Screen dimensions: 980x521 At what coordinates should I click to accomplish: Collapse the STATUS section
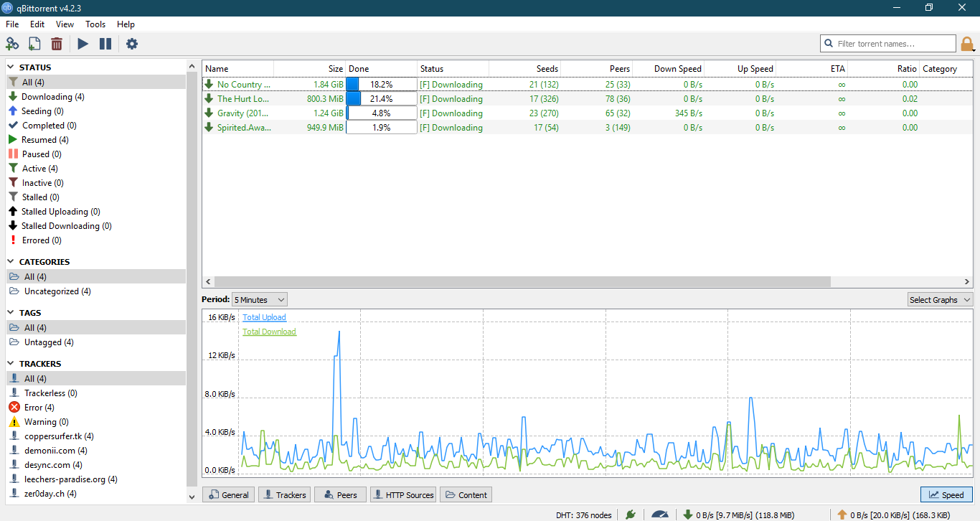11,67
